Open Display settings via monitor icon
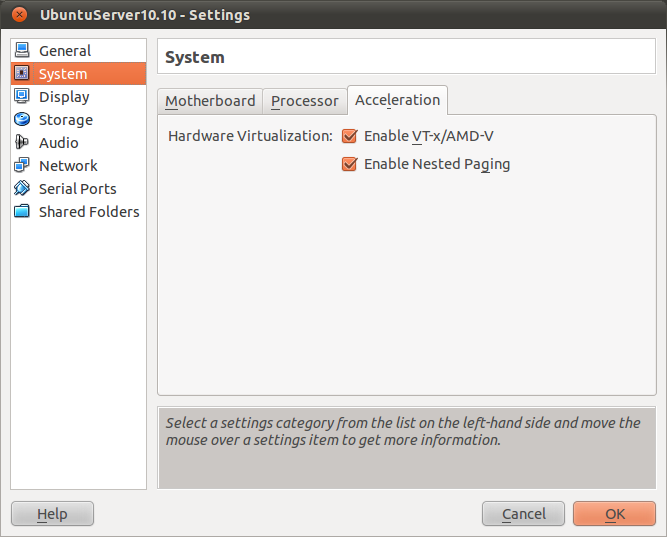The width and height of the screenshot is (667, 537). point(22,97)
